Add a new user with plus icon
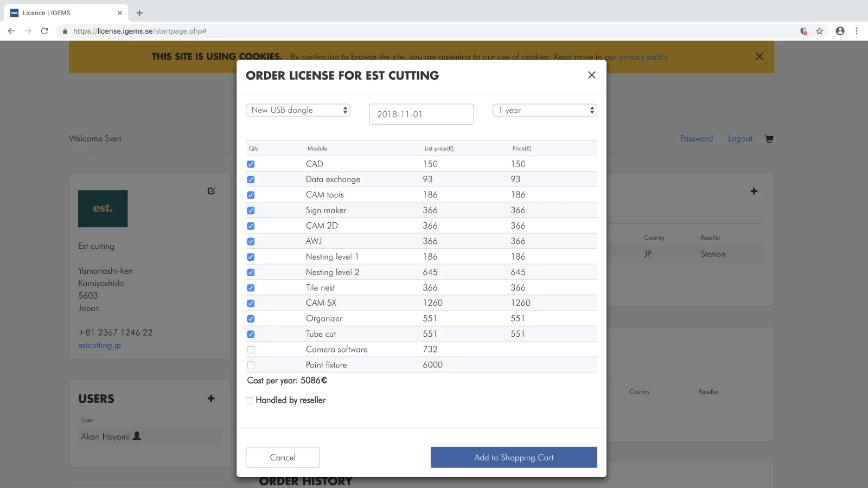 [211, 399]
